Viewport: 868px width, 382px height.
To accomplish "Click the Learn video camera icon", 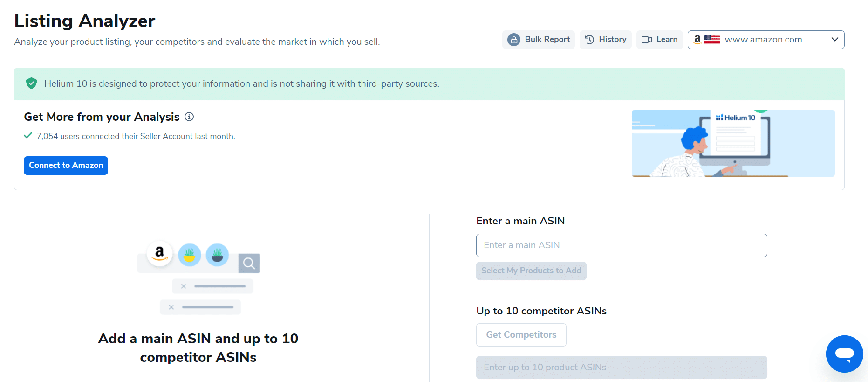I will click(x=647, y=40).
